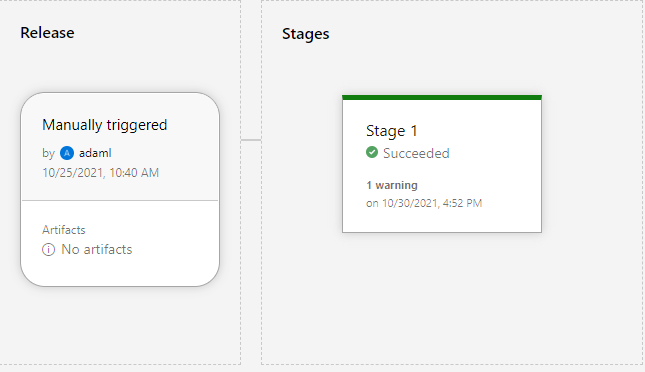
Task: Click the adaml username
Action: [95, 153]
